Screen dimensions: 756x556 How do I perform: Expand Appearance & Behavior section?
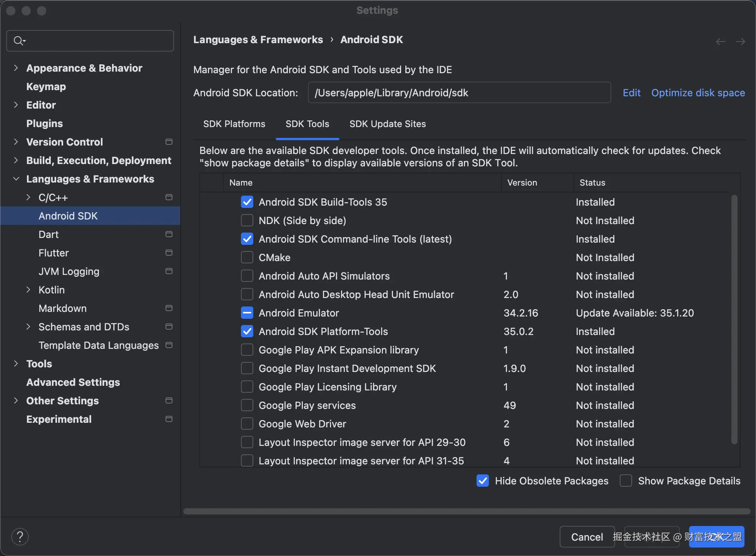tap(16, 68)
